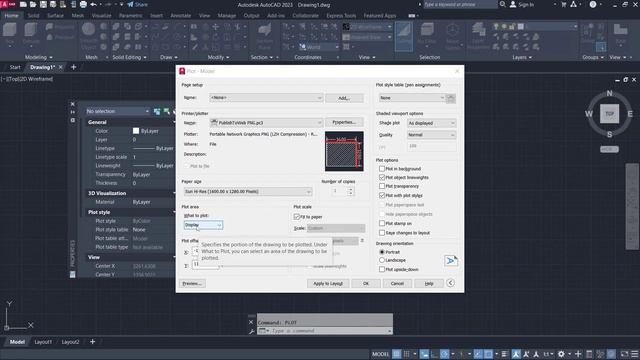Collapse Plot dialog with round arrow button
This screenshot has height=360, width=640.
[x=450, y=283]
